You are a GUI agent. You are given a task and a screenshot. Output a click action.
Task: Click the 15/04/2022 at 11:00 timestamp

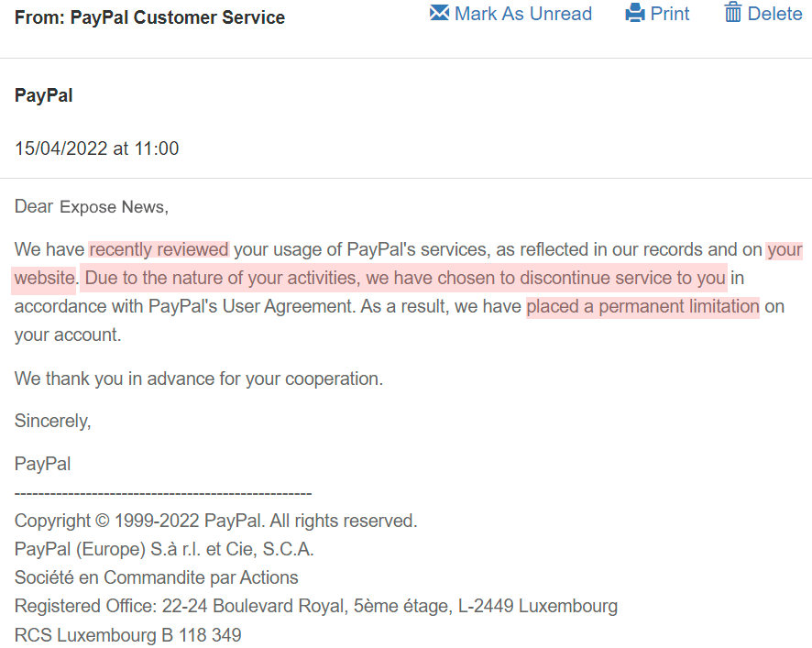97,148
